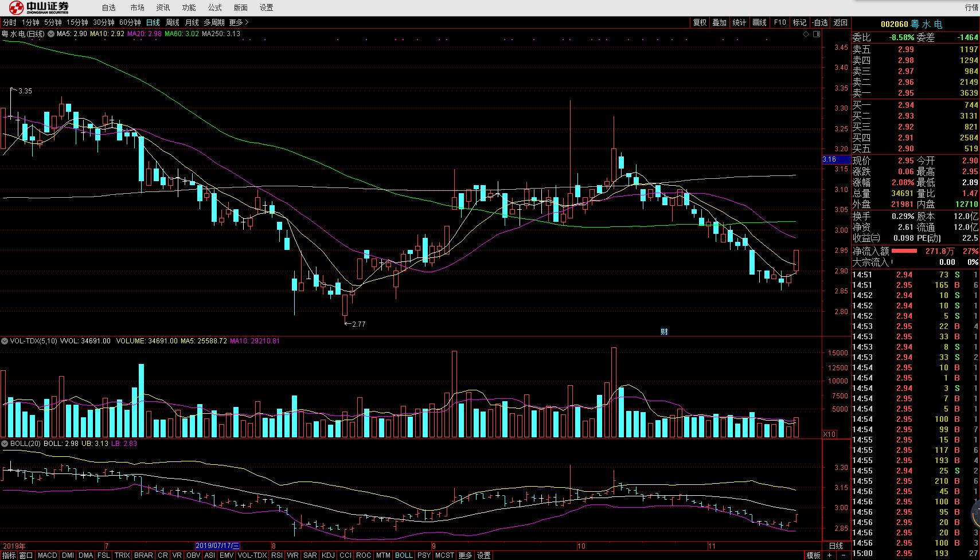Switch to the 周线 weekly period
980x560 pixels.
(173, 22)
